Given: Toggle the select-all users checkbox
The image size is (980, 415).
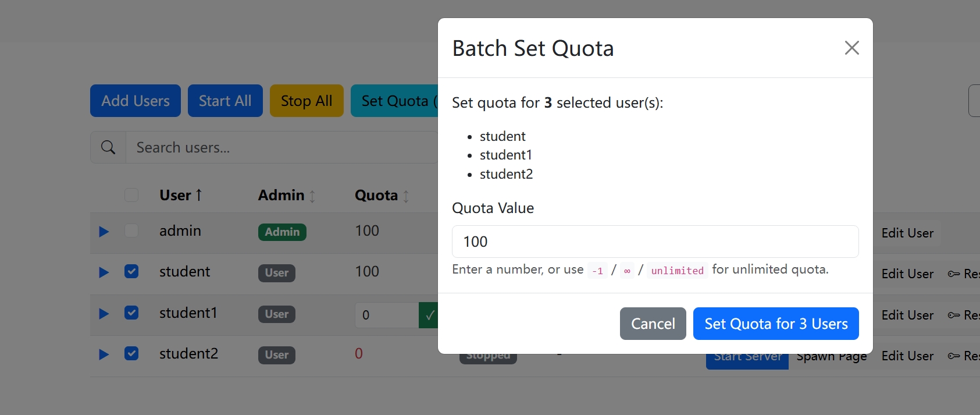Looking at the screenshot, I should [x=131, y=195].
